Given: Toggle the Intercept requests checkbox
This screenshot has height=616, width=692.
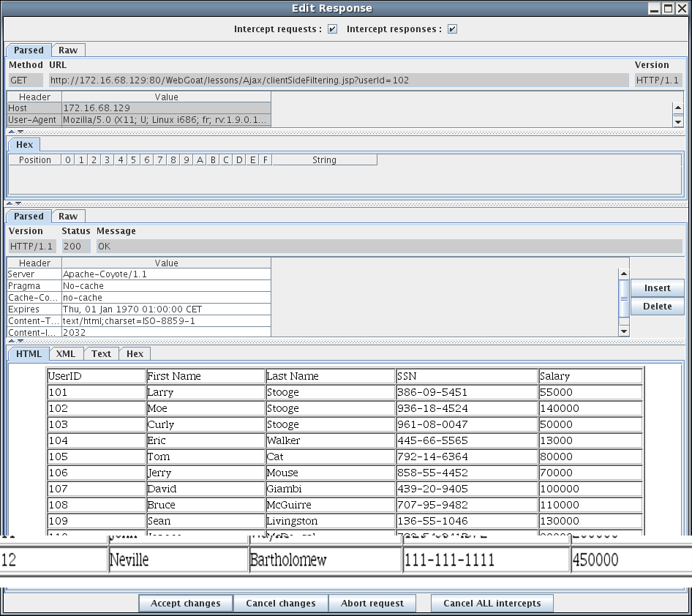Looking at the screenshot, I should click(332, 29).
